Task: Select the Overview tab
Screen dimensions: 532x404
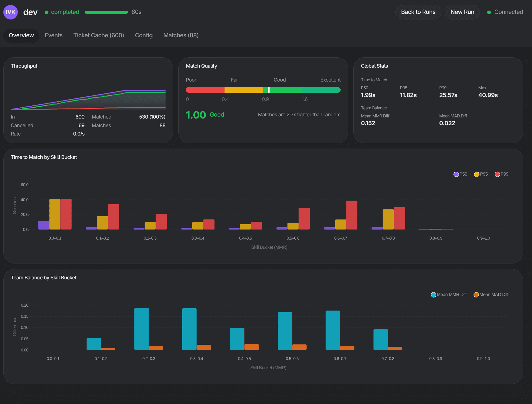Action: coord(21,35)
